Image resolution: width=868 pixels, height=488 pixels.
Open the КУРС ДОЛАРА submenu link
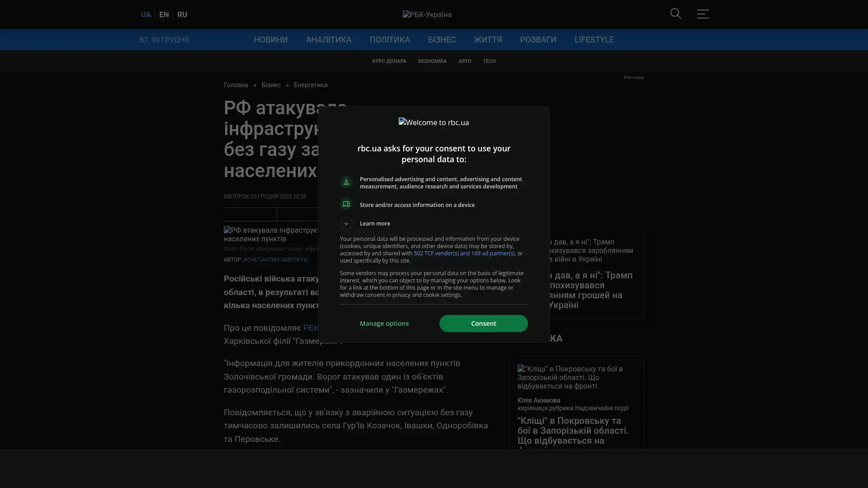tap(389, 61)
